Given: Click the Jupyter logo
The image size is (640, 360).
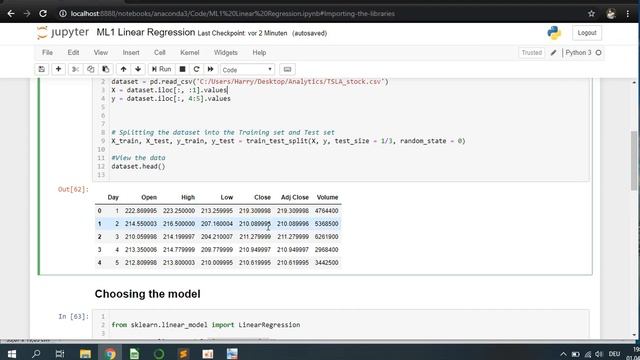Looking at the screenshot, I should [63, 33].
